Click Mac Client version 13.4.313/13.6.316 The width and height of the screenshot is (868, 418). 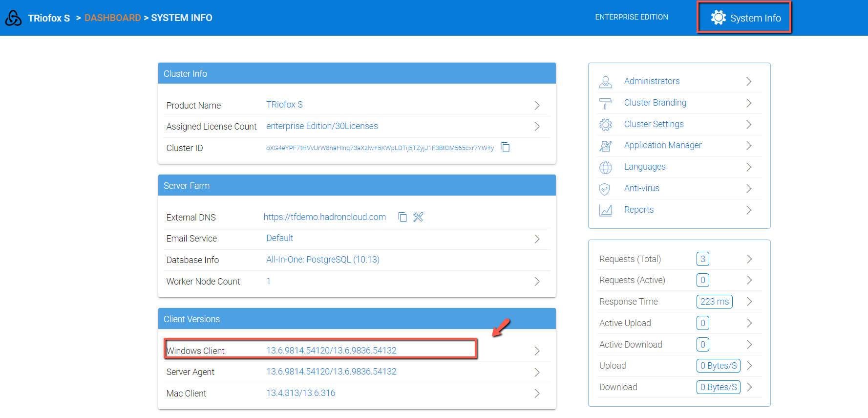click(x=300, y=393)
